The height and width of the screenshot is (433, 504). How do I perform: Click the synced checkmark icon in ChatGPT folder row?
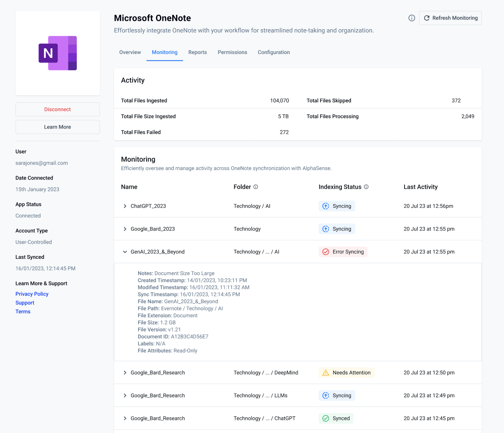coord(326,418)
